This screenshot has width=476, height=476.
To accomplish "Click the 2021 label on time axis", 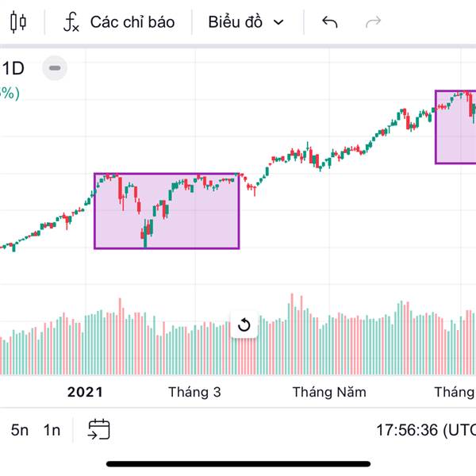I will point(85,392).
